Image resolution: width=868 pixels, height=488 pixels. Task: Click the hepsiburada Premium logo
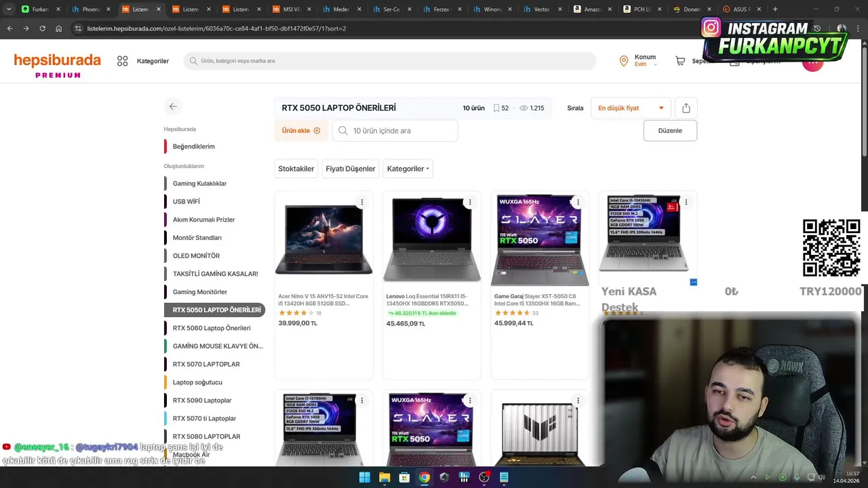point(58,65)
